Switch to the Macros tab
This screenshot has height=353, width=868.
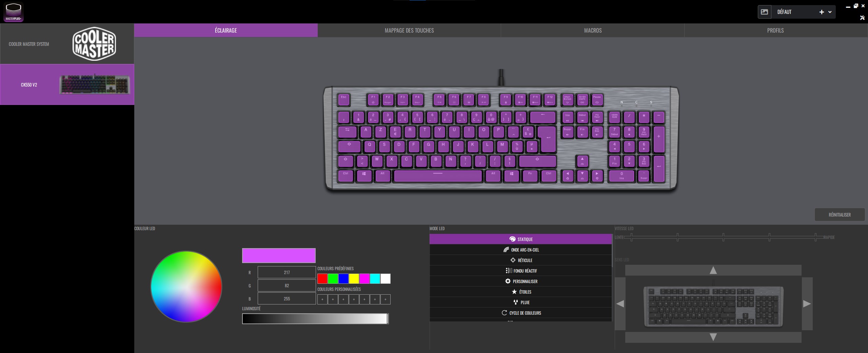point(592,31)
